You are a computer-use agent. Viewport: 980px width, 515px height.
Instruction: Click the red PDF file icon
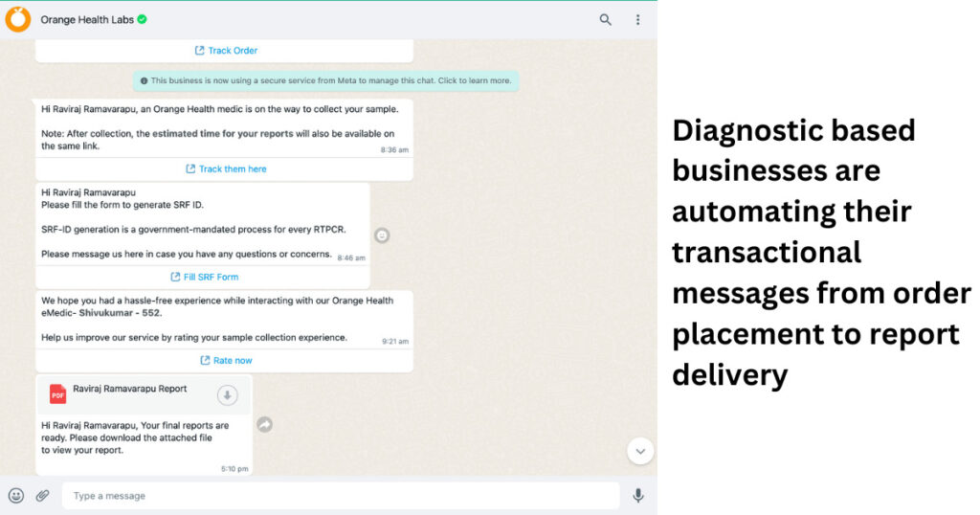point(57,394)
